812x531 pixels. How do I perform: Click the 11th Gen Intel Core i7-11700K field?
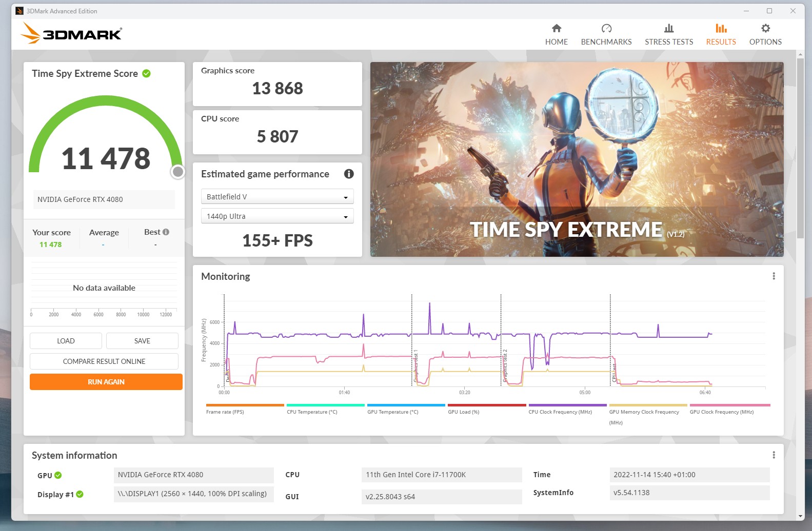tap(442, 475)
